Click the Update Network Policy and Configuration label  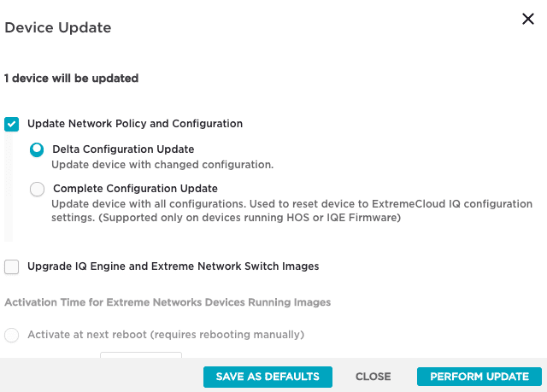point(135,124)
